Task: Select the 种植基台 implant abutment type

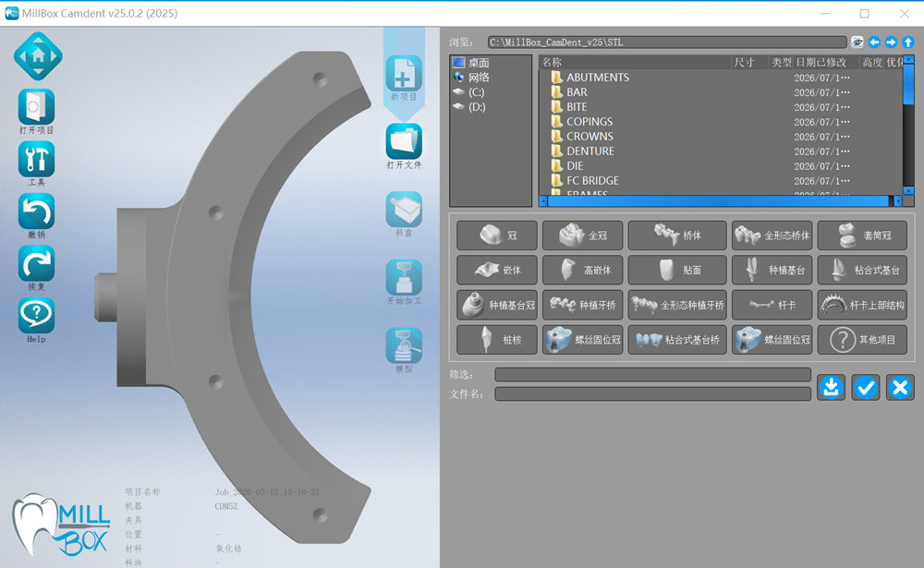Action: point(772,270)
